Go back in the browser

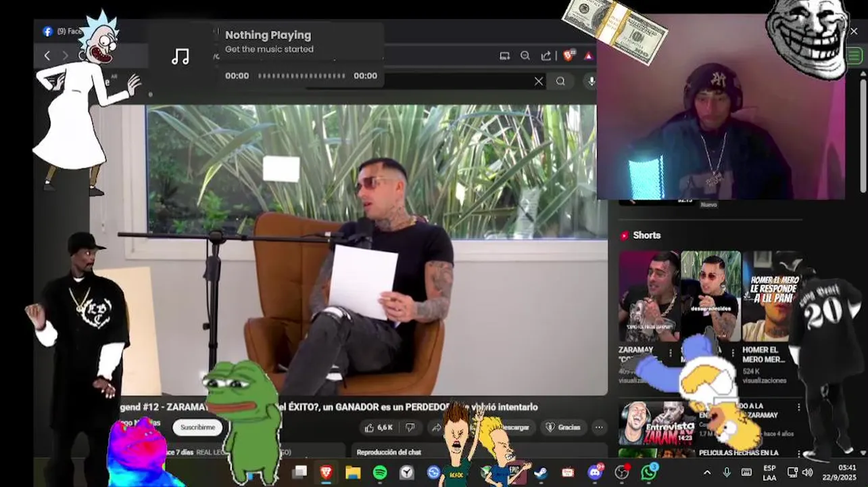(x=47, y=56)
